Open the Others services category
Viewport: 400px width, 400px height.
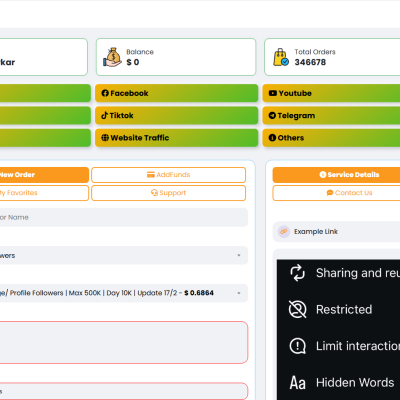(331, 138)
